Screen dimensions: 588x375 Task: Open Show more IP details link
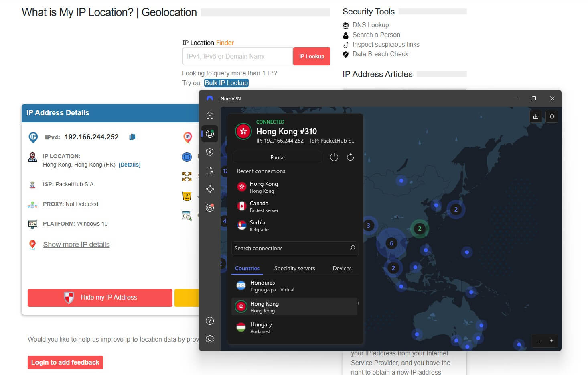tap(76, 245)
